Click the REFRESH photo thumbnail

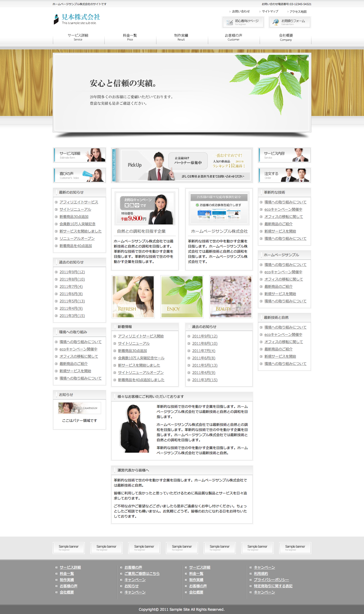tap(133, 296)
